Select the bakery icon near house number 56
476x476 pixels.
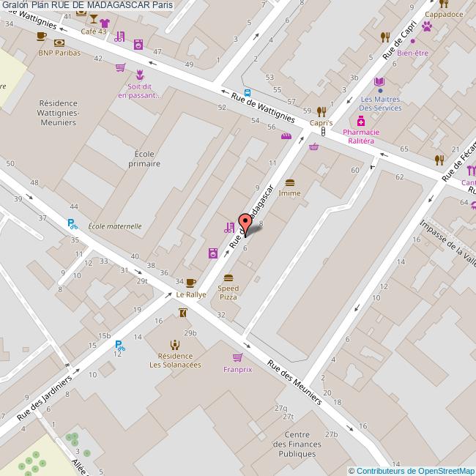pos(287,135)
